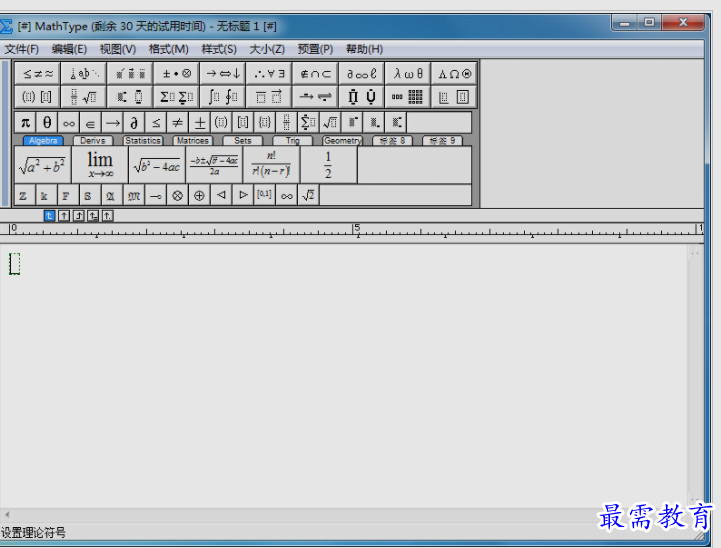Open the subscript and superscript templates palette
The height and width of the screenshot is (548, 721).
pyautogui.click(x=130, y=97)
